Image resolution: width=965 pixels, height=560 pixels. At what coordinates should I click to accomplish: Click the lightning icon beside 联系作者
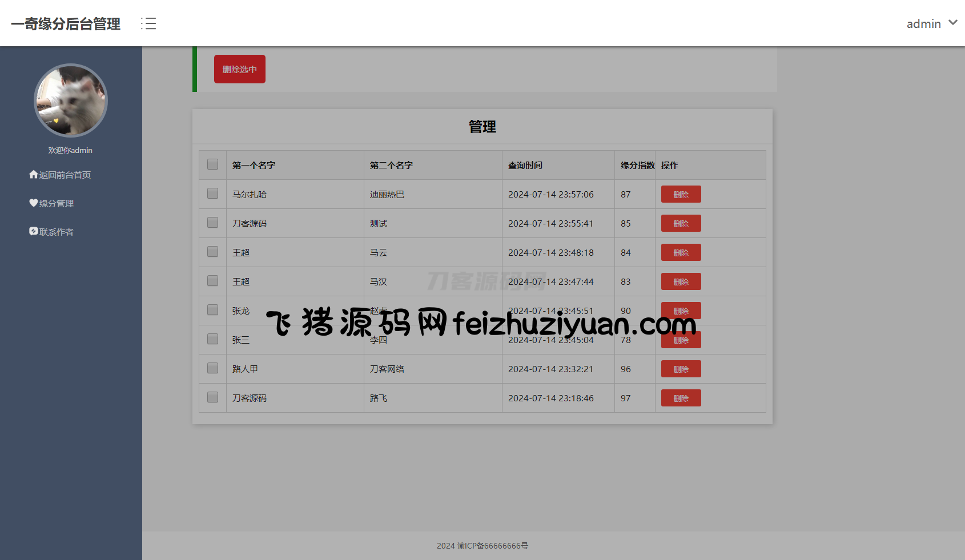pyautogui.click(x=34, y=231)
